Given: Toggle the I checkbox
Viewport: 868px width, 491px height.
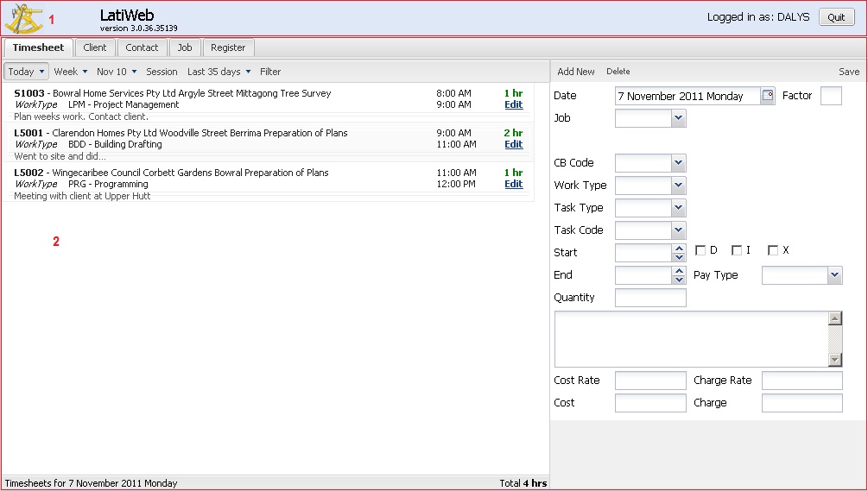Looking at the screenshot, I should (x=737, y=251).
